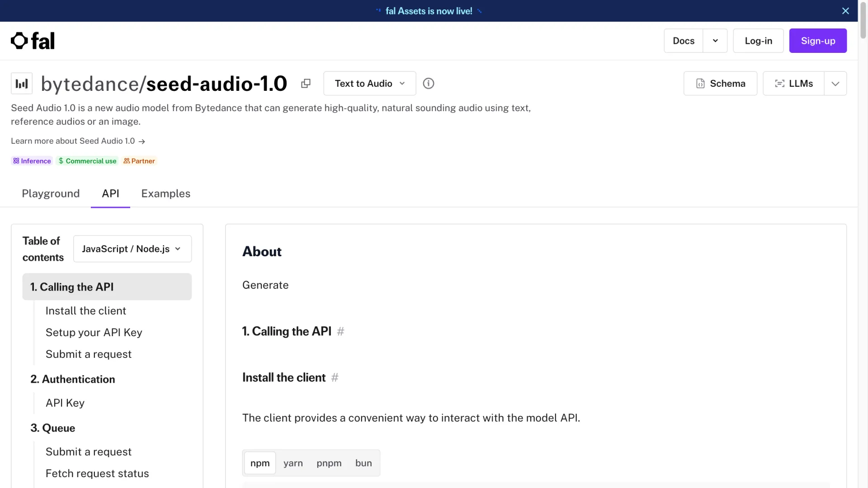Image resolution: width=868 pixels, height=488 pixels.
Task: Click the Commercial use tag
Action: pos(87,161)
